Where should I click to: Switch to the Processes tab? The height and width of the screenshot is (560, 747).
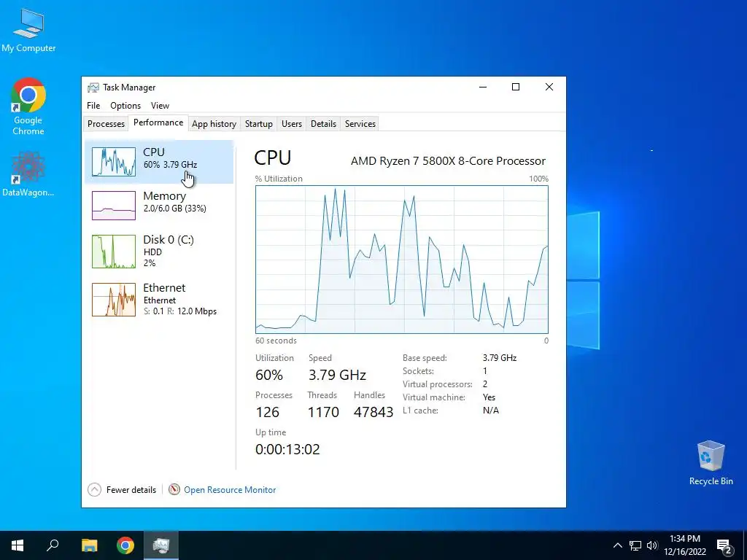[106, 124]
